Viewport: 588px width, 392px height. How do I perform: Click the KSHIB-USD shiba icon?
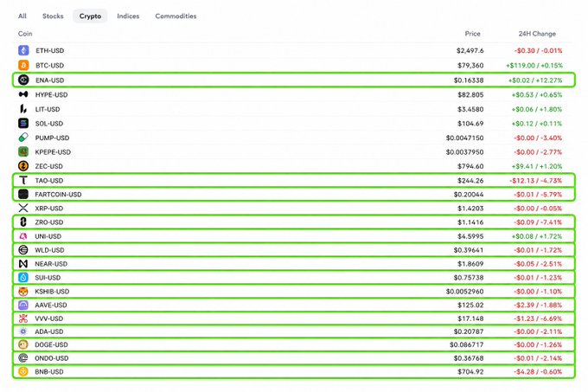pyautogui.click(x=23, y=292)
